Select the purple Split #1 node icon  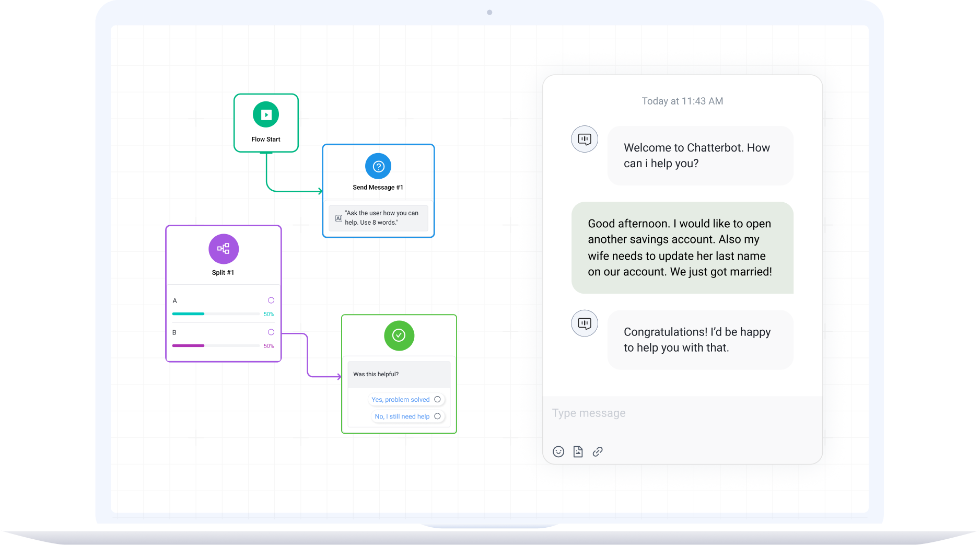tap(223, 249)
